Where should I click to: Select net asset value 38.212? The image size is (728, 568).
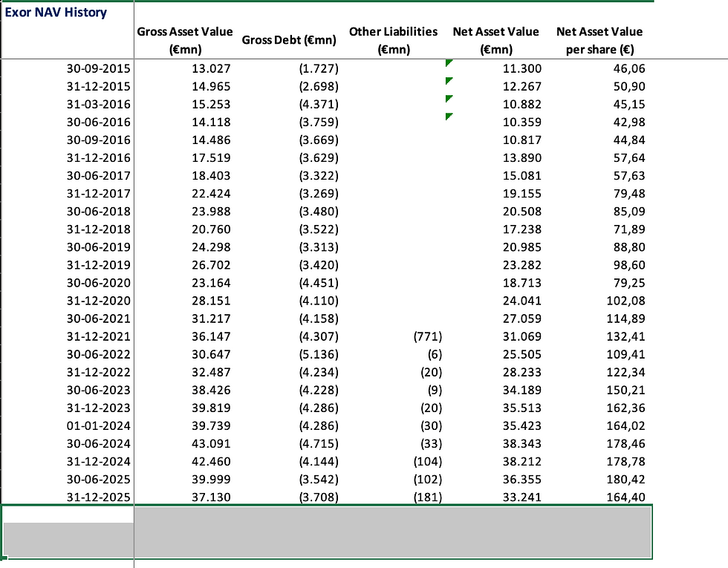click(x=521, y=462)
